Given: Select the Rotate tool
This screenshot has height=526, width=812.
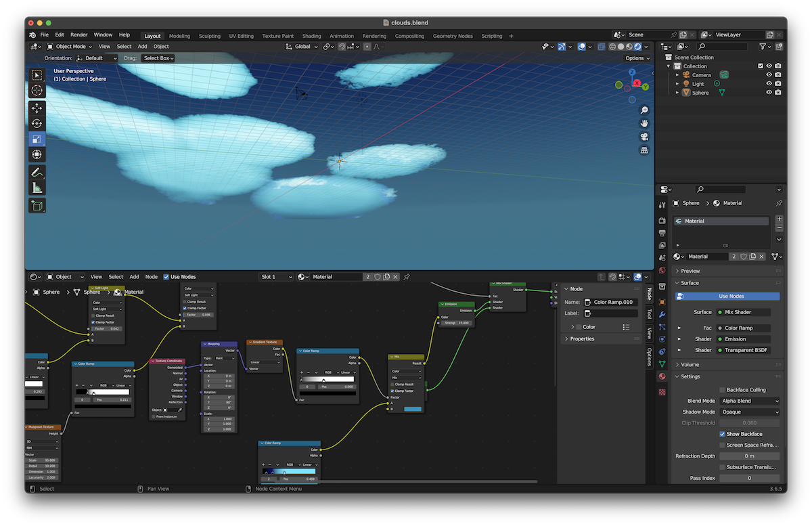Looking at the screenshot, I should [37, 124].
